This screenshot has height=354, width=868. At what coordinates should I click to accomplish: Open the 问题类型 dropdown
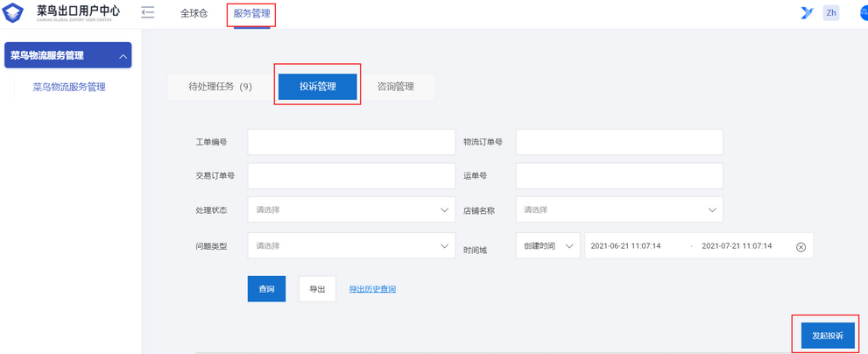coord(351,246)
